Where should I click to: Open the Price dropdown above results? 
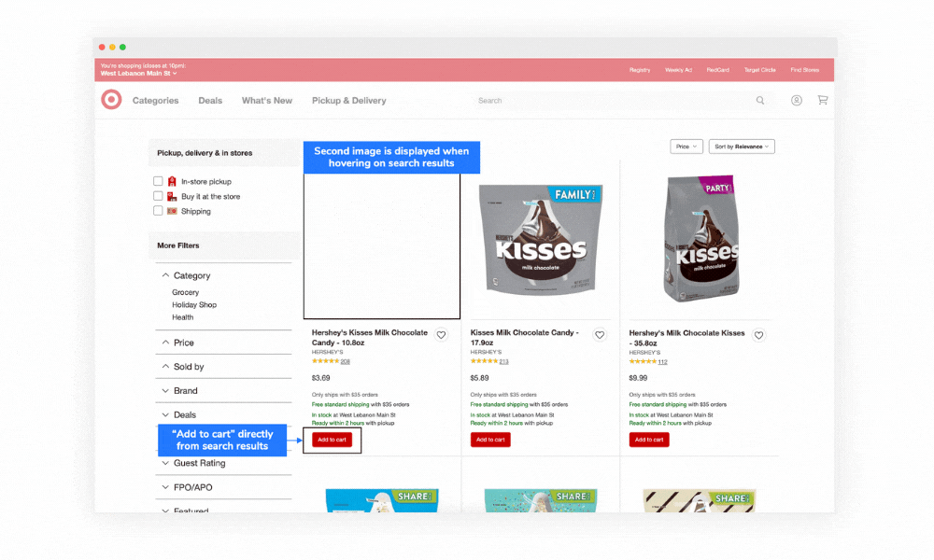[x=686, y=147]
